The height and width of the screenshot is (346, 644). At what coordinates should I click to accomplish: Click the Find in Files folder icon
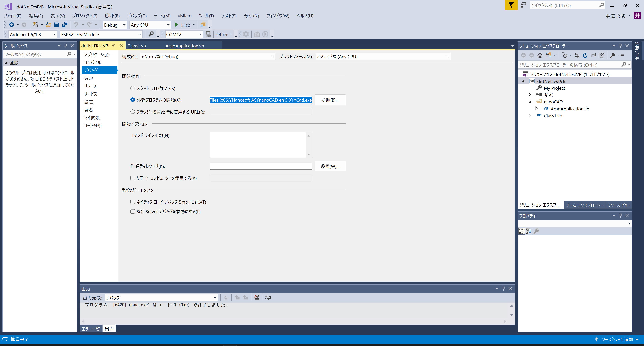pos(203,25)
